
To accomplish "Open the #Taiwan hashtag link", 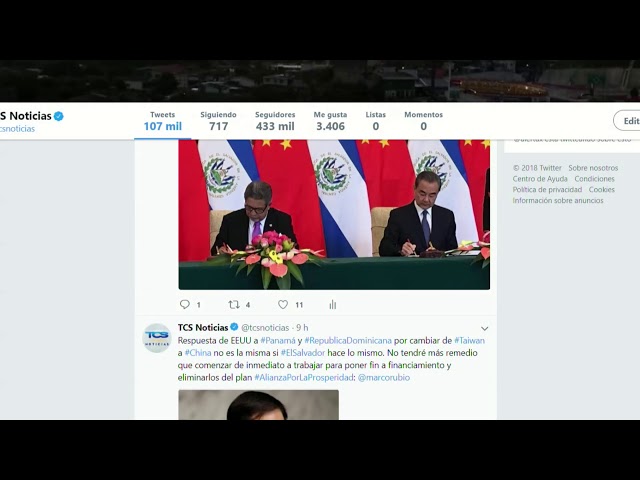I will coord(469,340).
